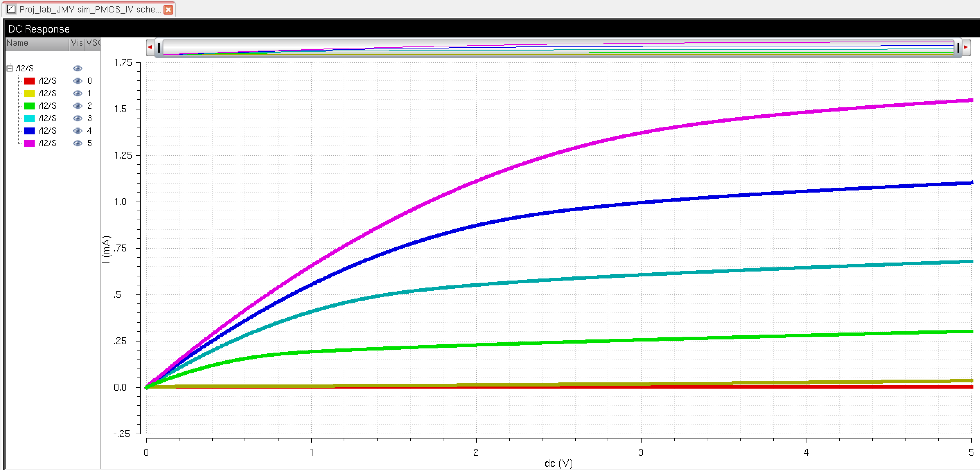Click left grip handle of overview slider

point(159,47)
